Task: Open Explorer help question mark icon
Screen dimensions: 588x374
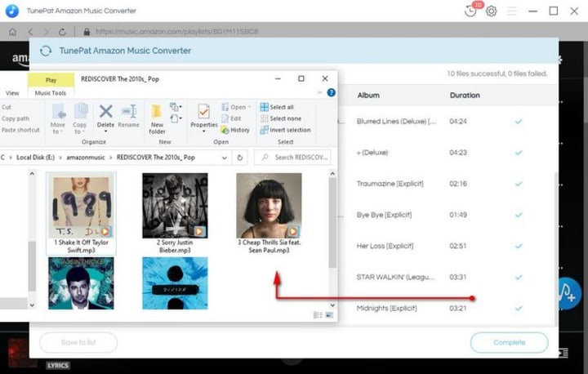Action: [x=331, y=92]
